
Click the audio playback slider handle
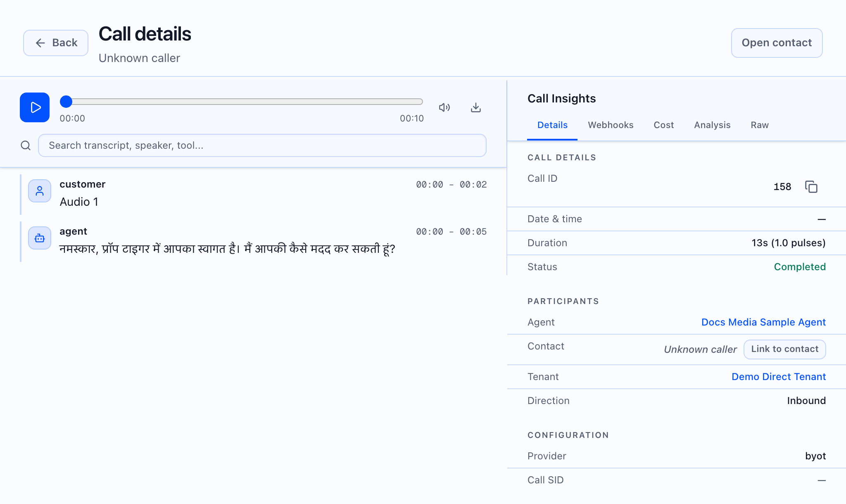pyautogui.click(x=66, y=102)
